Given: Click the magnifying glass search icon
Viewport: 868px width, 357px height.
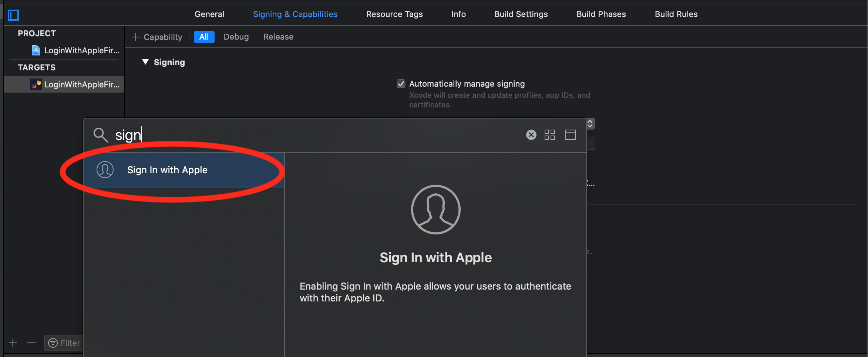Looking at the screenshot, I should [x=100, y=135].
